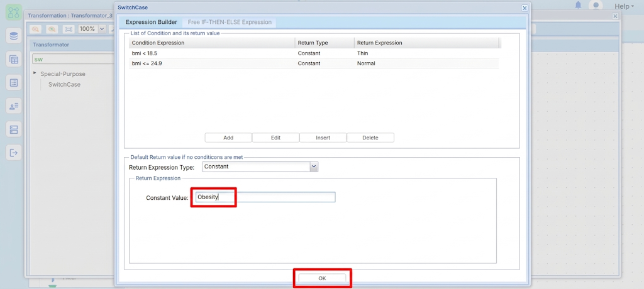
Task: Collapse the Special-Purpose tree node
Action: [x=35, y=73]
